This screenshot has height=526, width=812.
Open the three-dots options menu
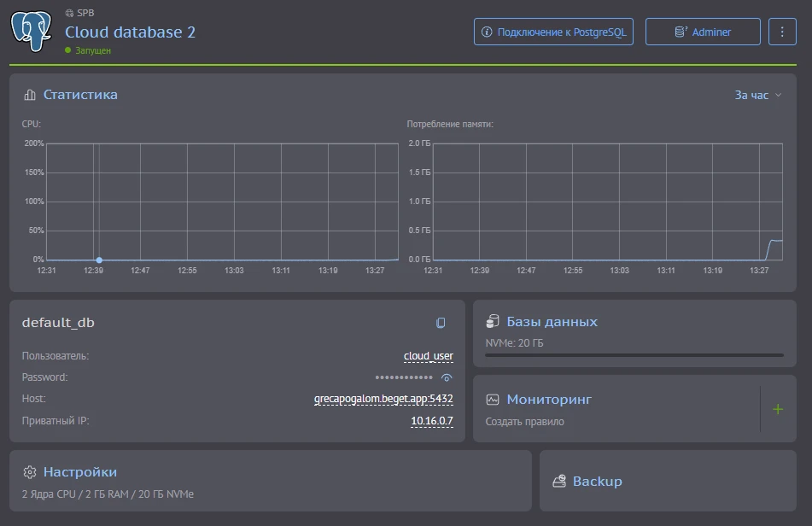coord(782,32)
